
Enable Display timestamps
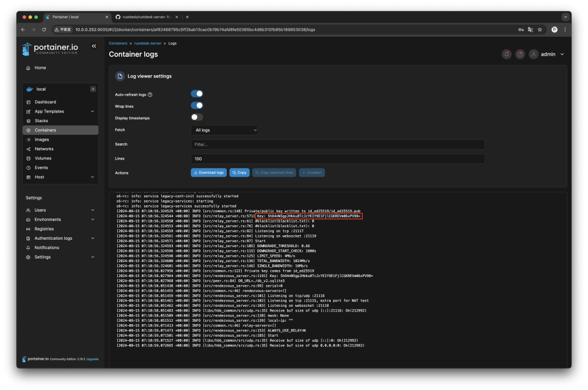point(197,116)
